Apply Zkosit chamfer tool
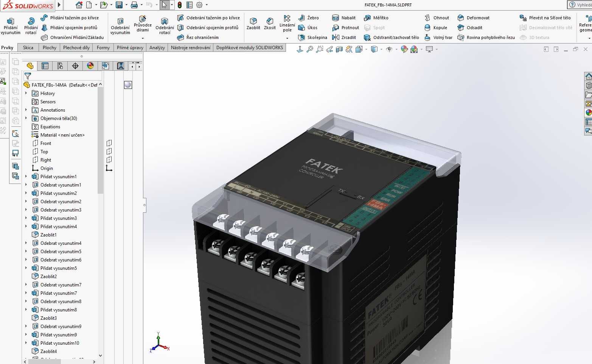The width and height of the screenshot is (592, 364). (270, 23)
